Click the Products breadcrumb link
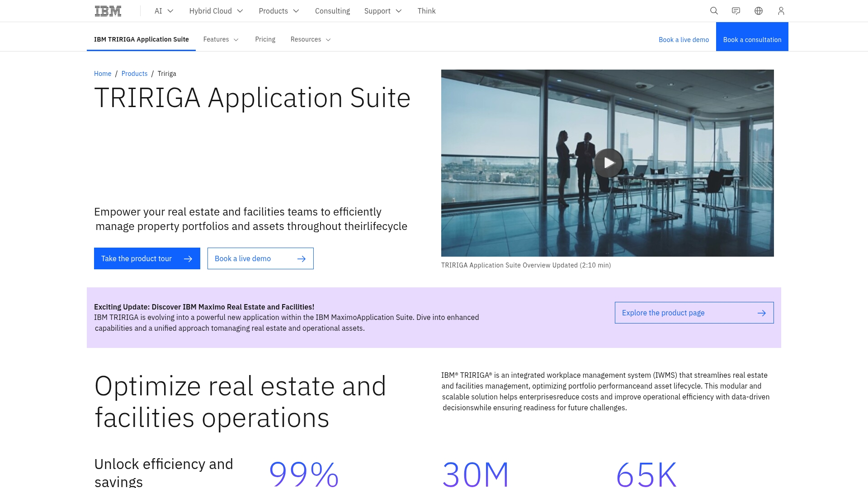The width and height of the screenshot is (868, 488). (x=134, y=74)
